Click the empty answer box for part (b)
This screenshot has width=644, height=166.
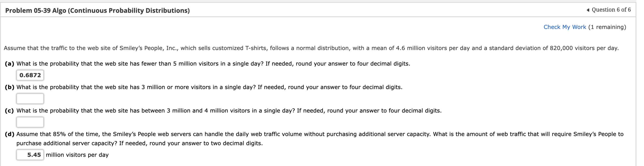pyautogui.click(x=30, y=98)
